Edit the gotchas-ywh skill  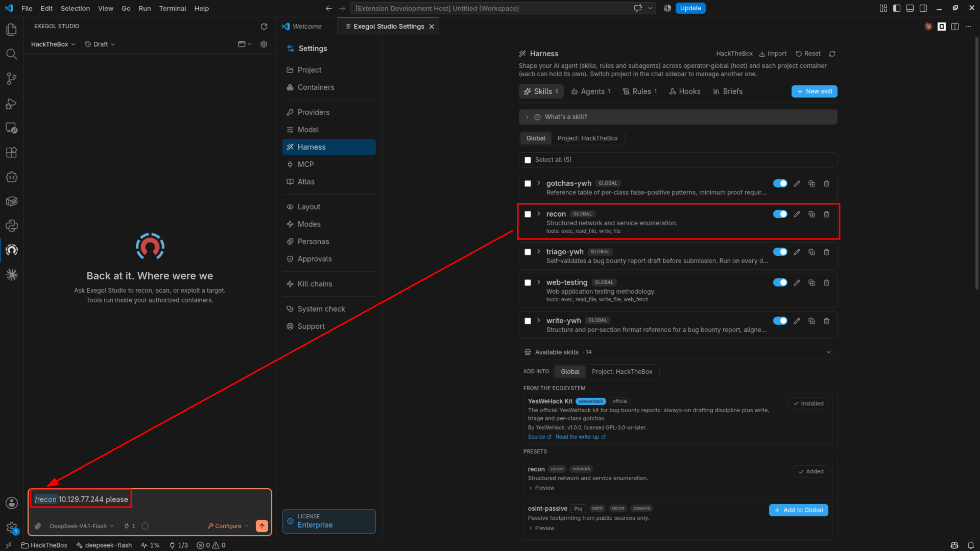(797, 184)
